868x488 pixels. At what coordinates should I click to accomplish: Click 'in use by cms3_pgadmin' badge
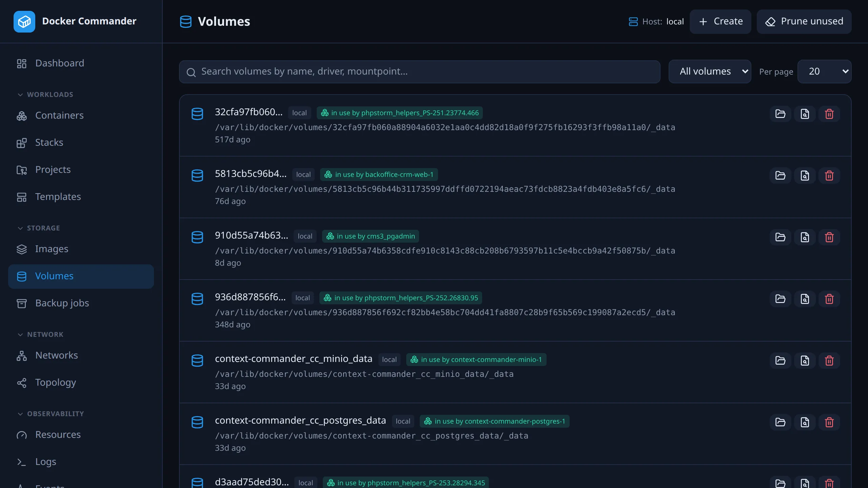pyautogui.click(x=370, y=236)
